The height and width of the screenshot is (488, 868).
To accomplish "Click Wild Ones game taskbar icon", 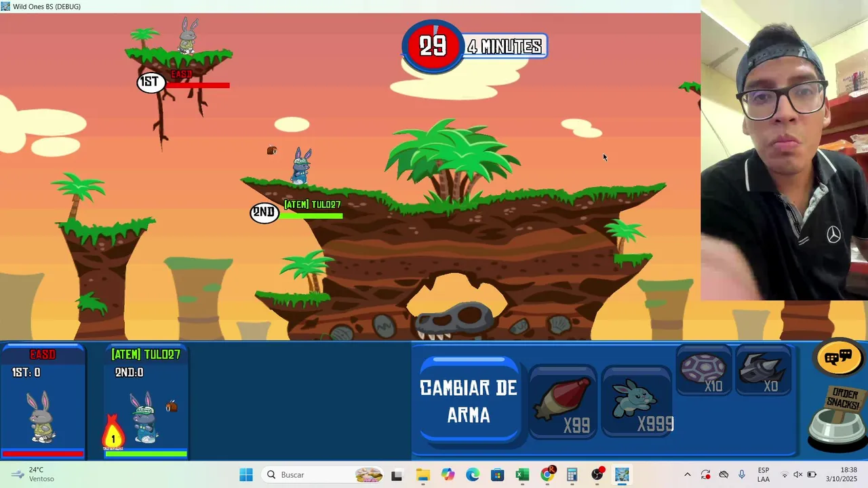I will coord(622,474).
